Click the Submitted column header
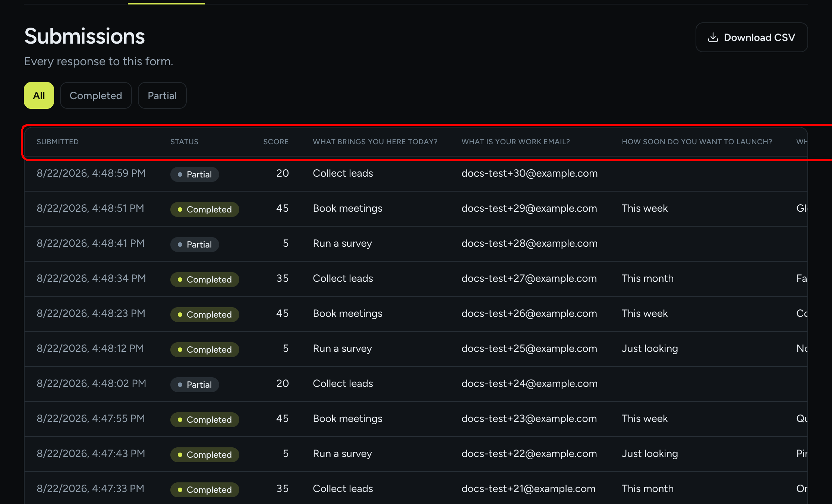The width and height of the screenshot is (832, 504). coord(58,142)
